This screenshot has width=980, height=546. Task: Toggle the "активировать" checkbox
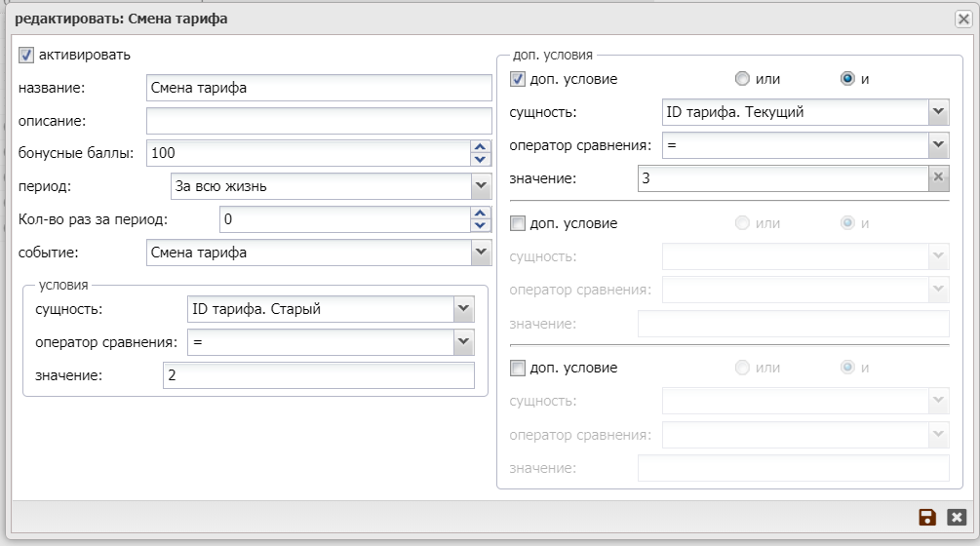click(x=26, y=56)
